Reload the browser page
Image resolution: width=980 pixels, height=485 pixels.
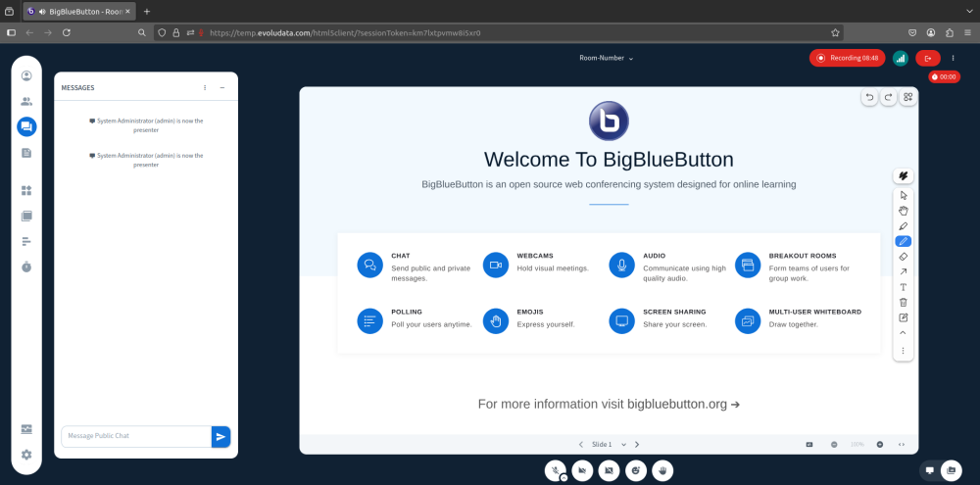click(67, 32)
